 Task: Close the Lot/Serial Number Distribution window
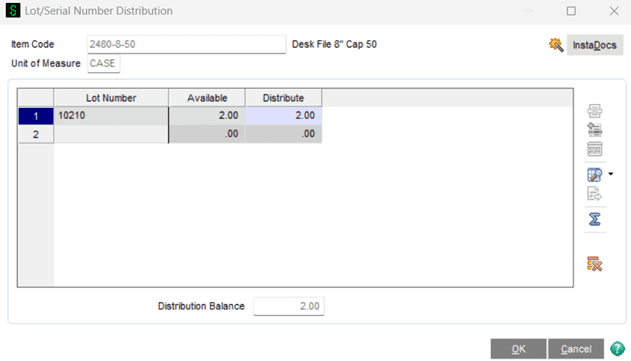point(614,11)
